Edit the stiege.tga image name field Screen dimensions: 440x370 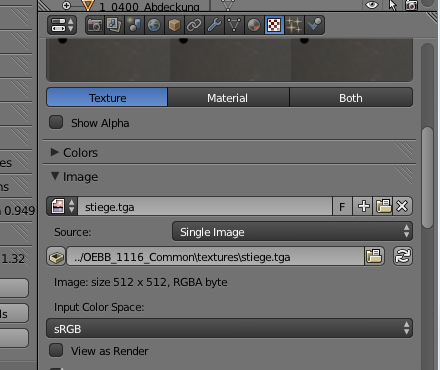[x=205, y=206]
